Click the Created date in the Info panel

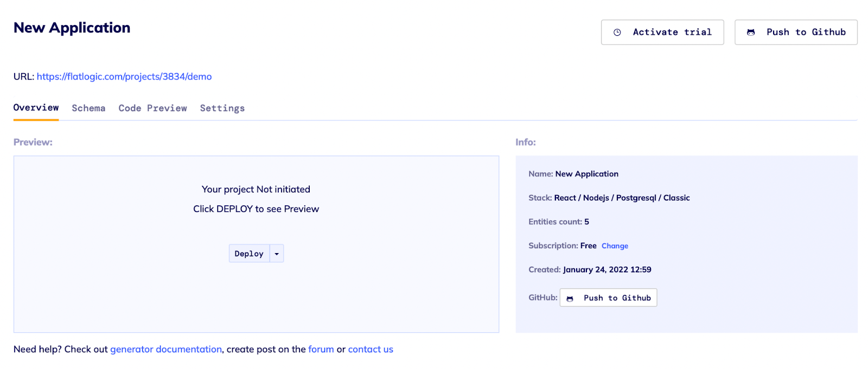pyautogui.click(x=607, y=270)
